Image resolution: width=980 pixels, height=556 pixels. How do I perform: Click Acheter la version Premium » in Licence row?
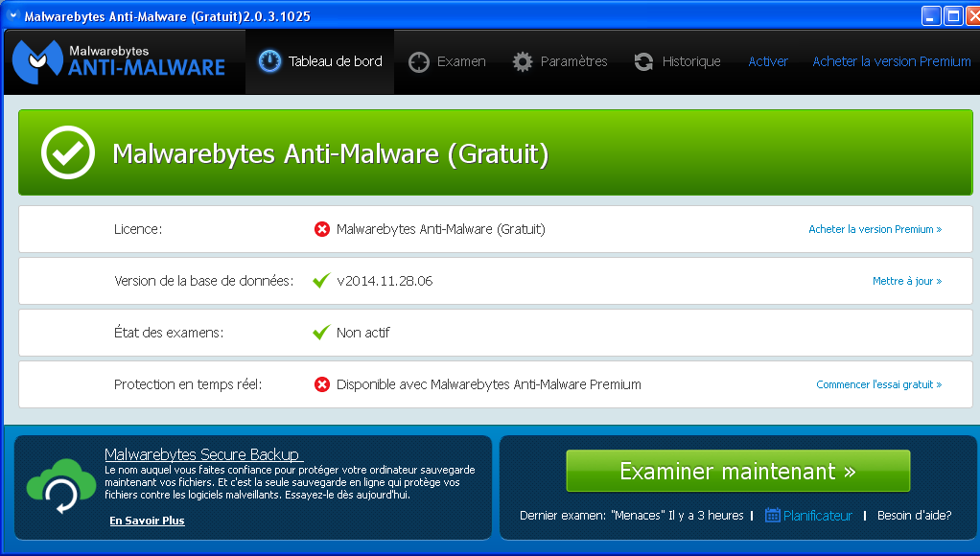[x=875, y=229]
